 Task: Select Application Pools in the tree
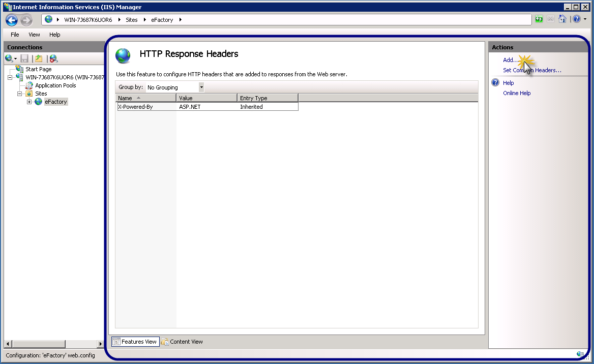click(x=55, y=85)
